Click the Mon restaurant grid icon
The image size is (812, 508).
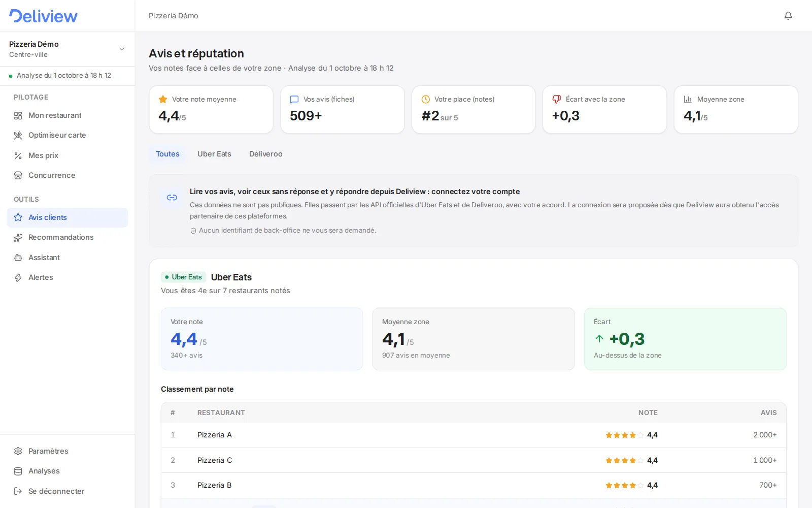[18, 116]
